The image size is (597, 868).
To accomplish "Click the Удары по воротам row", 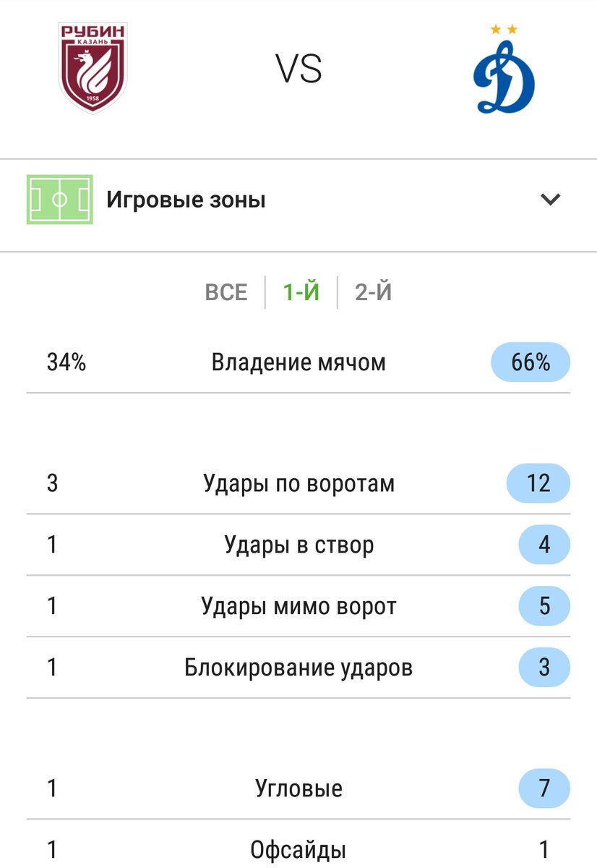I will 298,483.
